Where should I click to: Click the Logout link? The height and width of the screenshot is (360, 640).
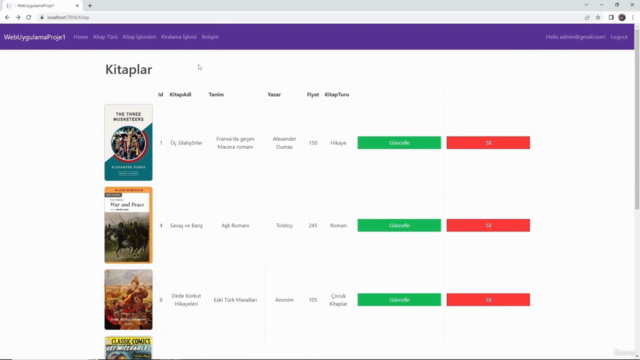click(x=619, y=37)
